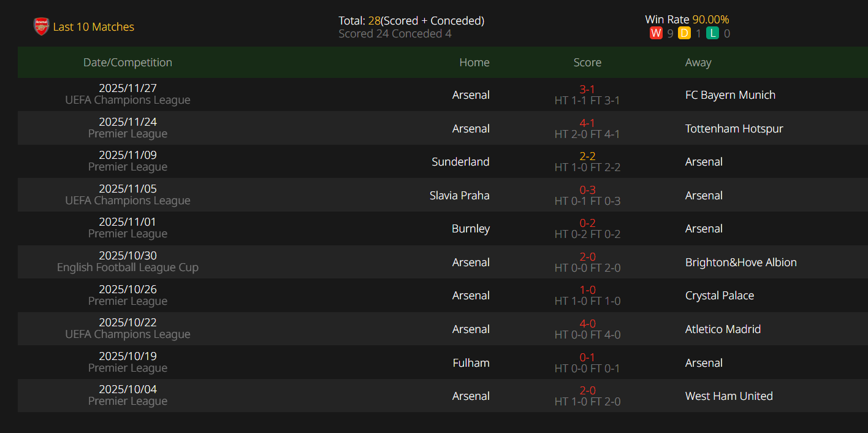868x433 pixels.
Task: Select Tottenham Hotspur in the Away column
Action: pyautogui.click(x=734, y=129)
